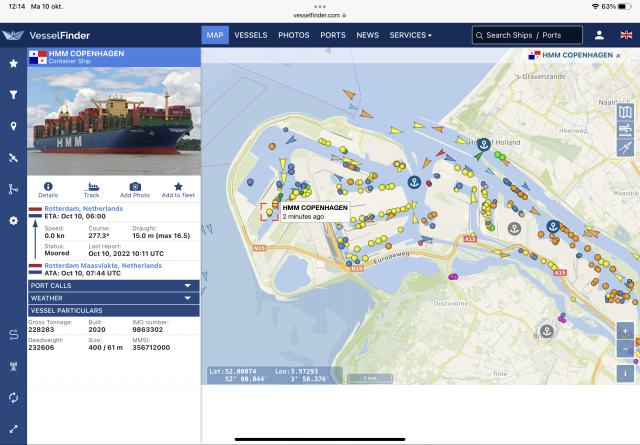Viewport: 640px width, 445px height.
Task: Open user account profile icon
Action: pyautogui.click(x=599, y=35)
